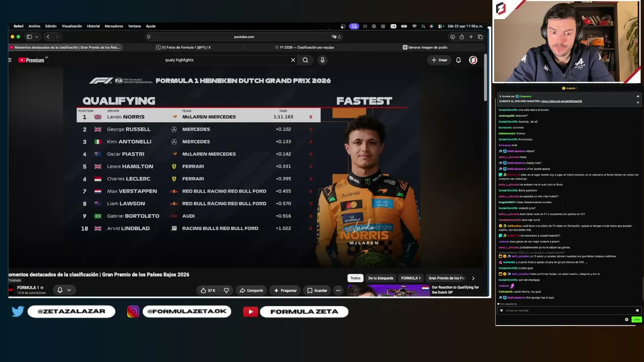Go to the YouTube Premium home logo
Viewport: 644px width, 362px height.
tap(32, 60)
